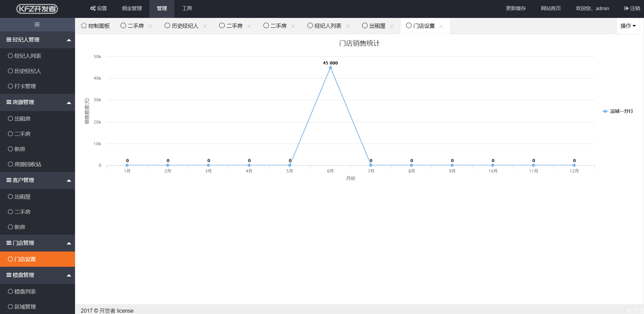Open 区域管理 in sidebar

tap(38, 307)
